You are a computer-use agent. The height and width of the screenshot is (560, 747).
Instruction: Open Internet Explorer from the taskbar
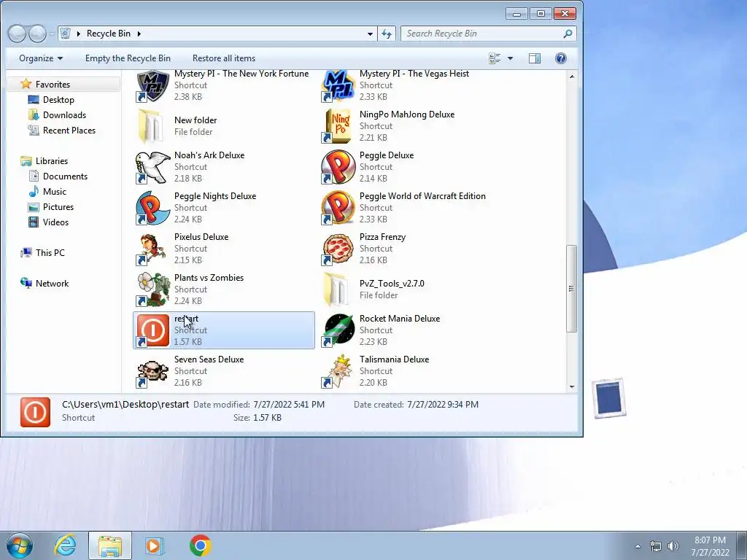[65, 545]
